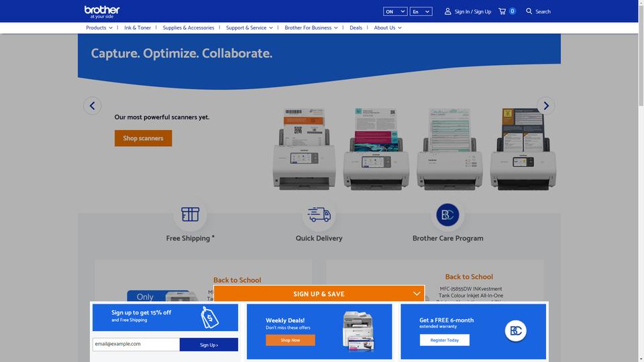Select the second scanner with pink document
Image resolution: width=644 pixels, height=362 pixels.
tap(376, 149)
